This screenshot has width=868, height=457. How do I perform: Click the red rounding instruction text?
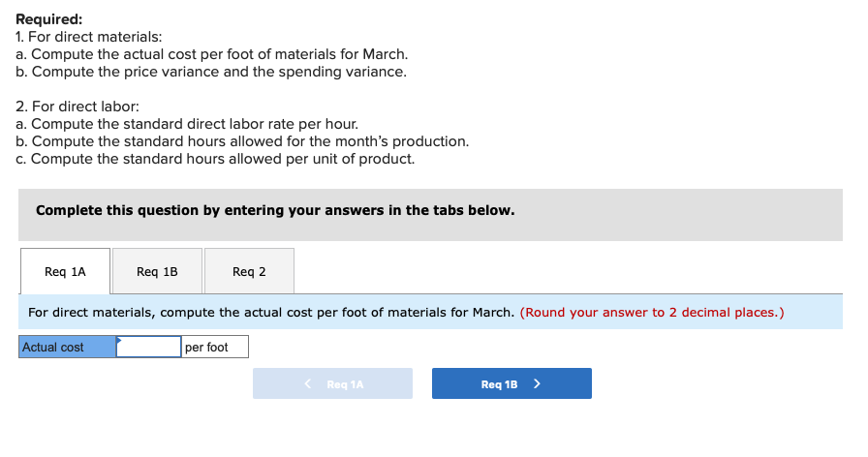click(x=652, y=313)
